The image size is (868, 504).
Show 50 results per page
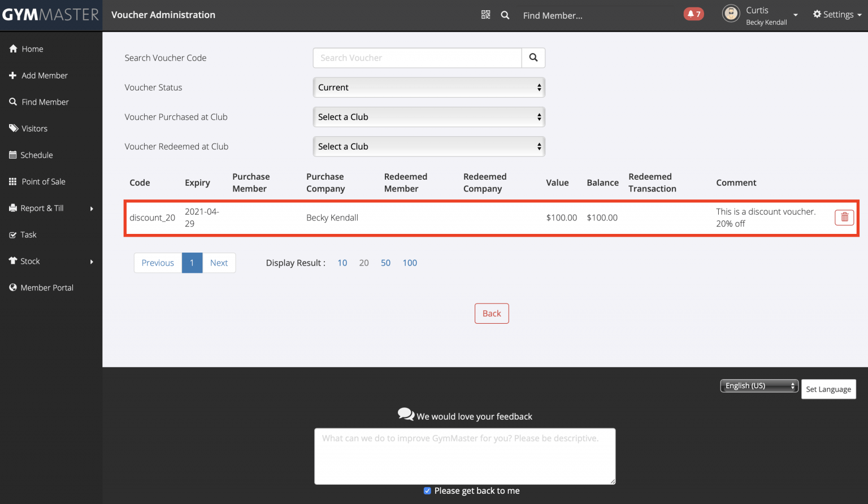(x=385, y=263)
